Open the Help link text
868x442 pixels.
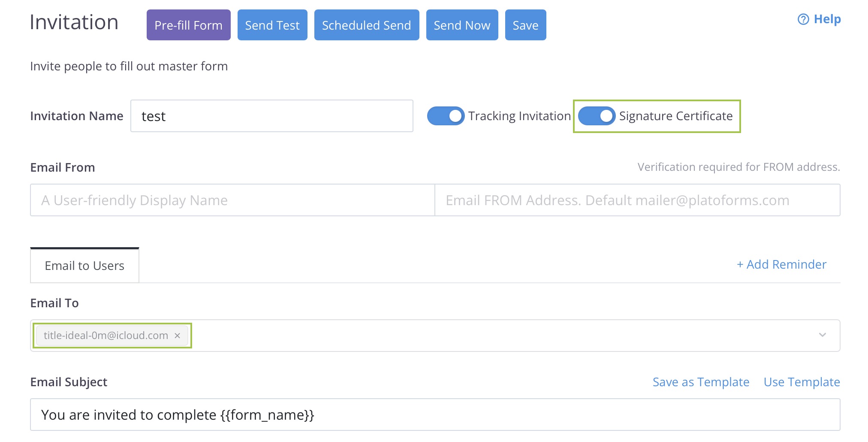pos(827,19)
